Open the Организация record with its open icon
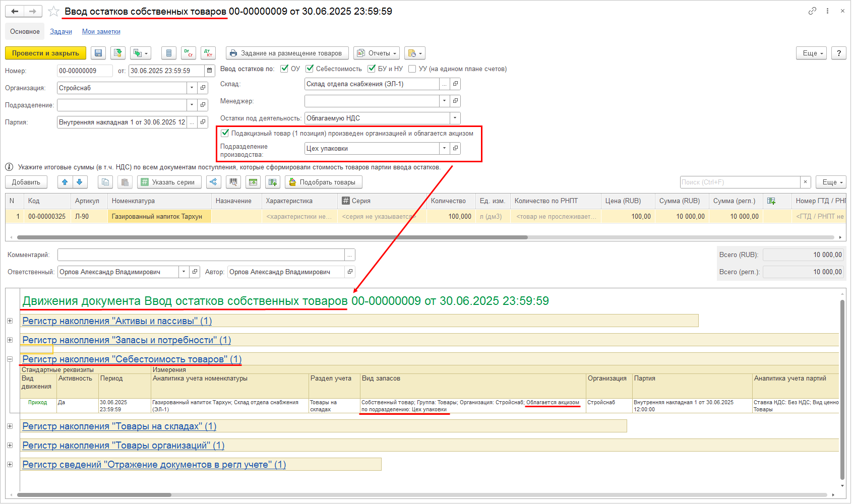852x504 pixels. 203,88
